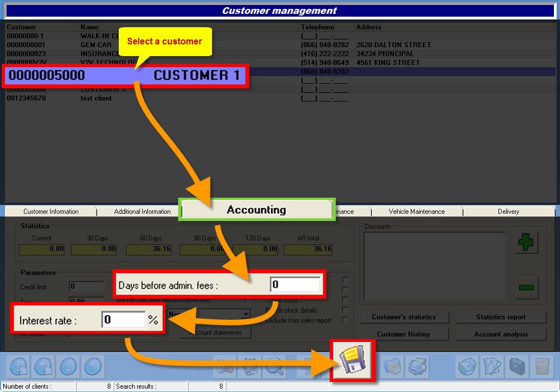Click the down-arrow navigation icon in bottom toolbar

[68, 366]
